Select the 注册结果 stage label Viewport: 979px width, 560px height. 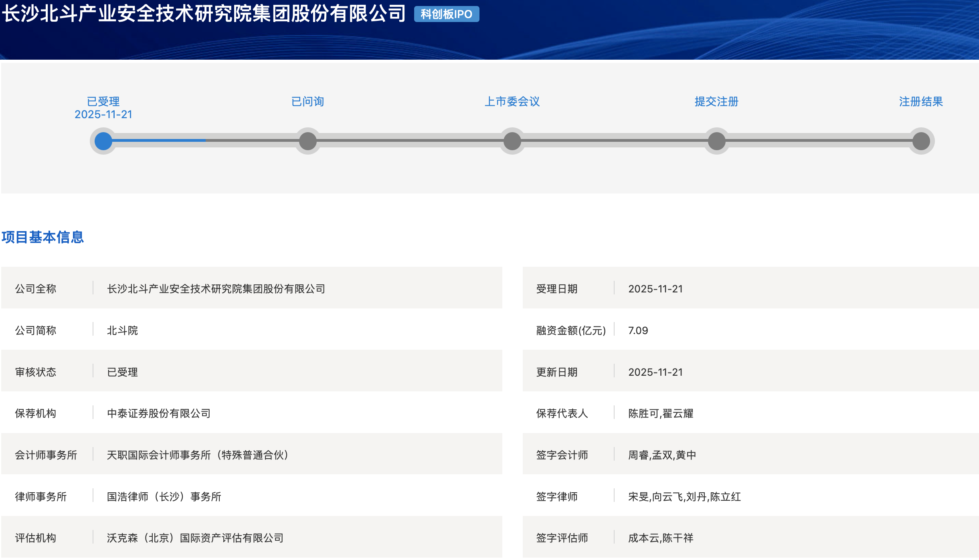(921, 101)
